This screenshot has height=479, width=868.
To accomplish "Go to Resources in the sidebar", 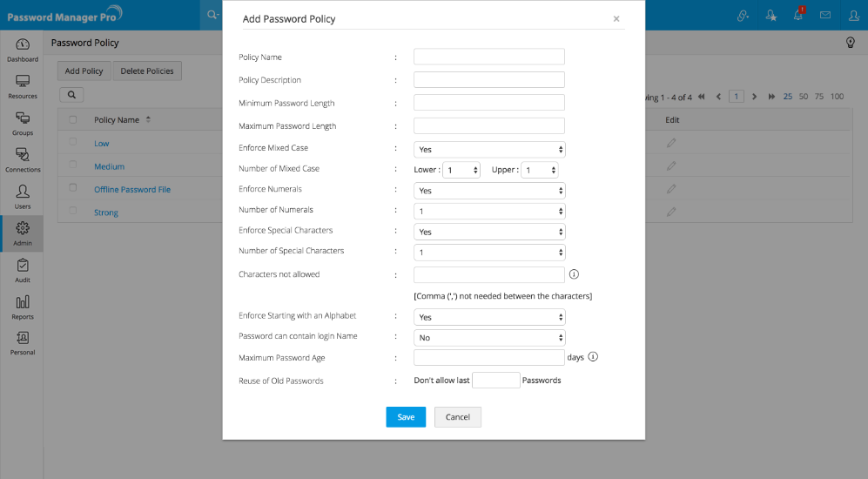I will pyautogui.click(x=23, y=82).
